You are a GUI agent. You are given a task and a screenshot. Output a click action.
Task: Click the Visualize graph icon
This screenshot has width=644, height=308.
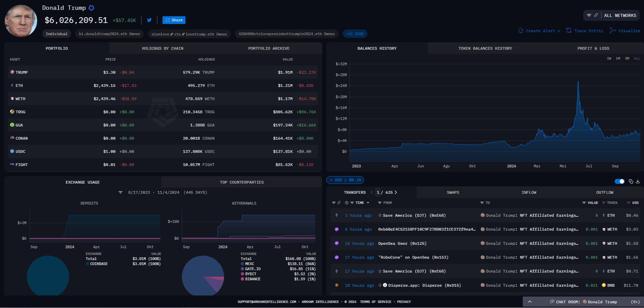click(x=613, y=31)
